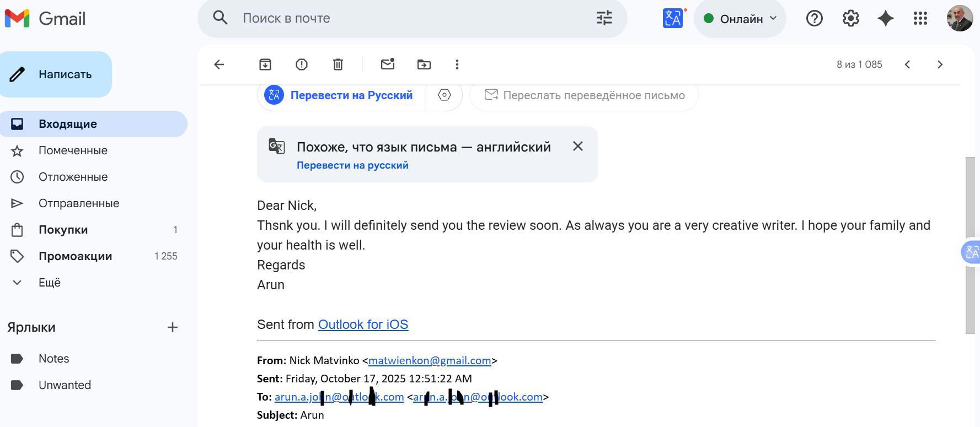Mark the email as unread

[x=388, y=64]
